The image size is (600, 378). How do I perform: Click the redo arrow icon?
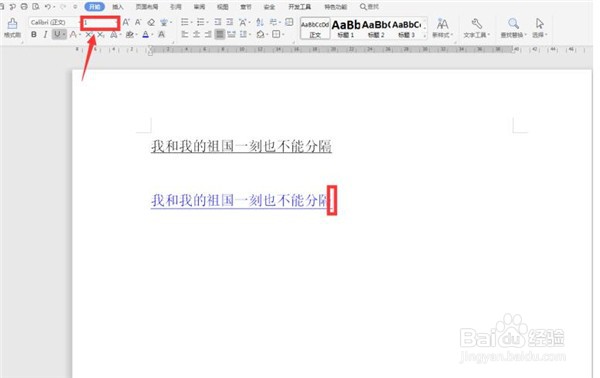[x=63, y=7]
